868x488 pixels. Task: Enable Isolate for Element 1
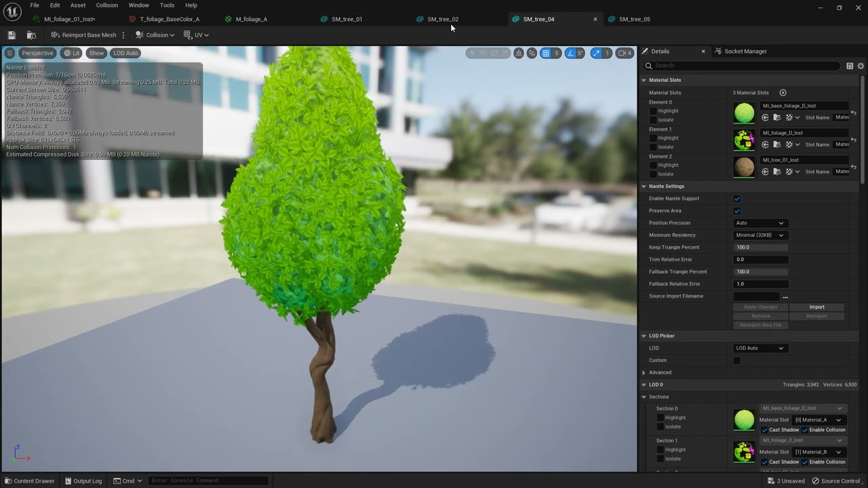coord(654,146)
